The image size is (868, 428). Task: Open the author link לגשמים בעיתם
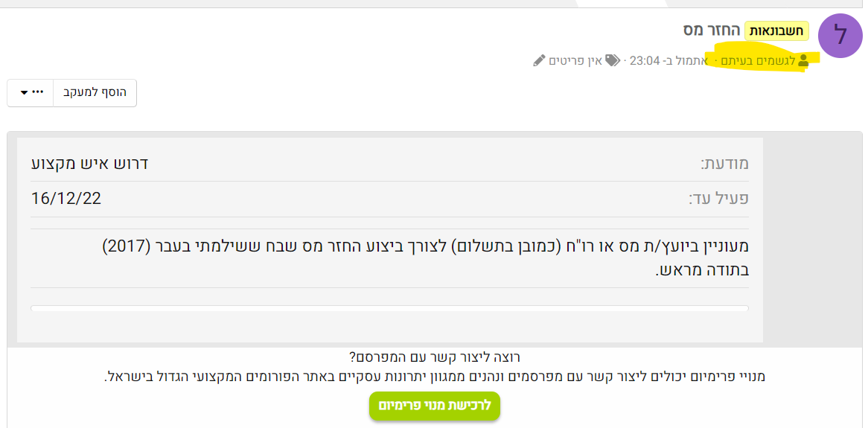[x=759, y=61]
